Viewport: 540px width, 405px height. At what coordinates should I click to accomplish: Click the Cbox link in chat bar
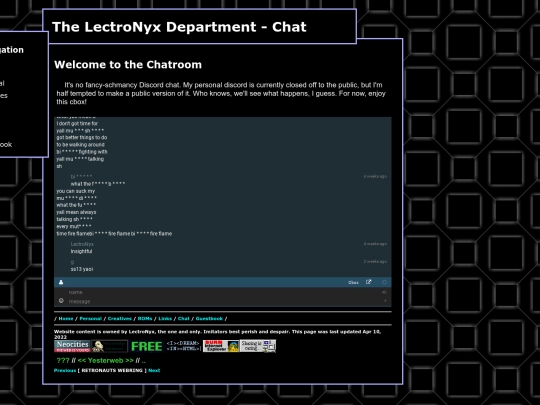(x=353, y=282)
